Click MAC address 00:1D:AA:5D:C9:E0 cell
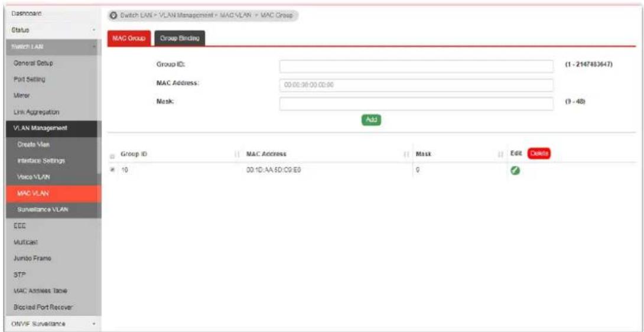This screenshot has height=332, width=644. [x=274, y=170]
